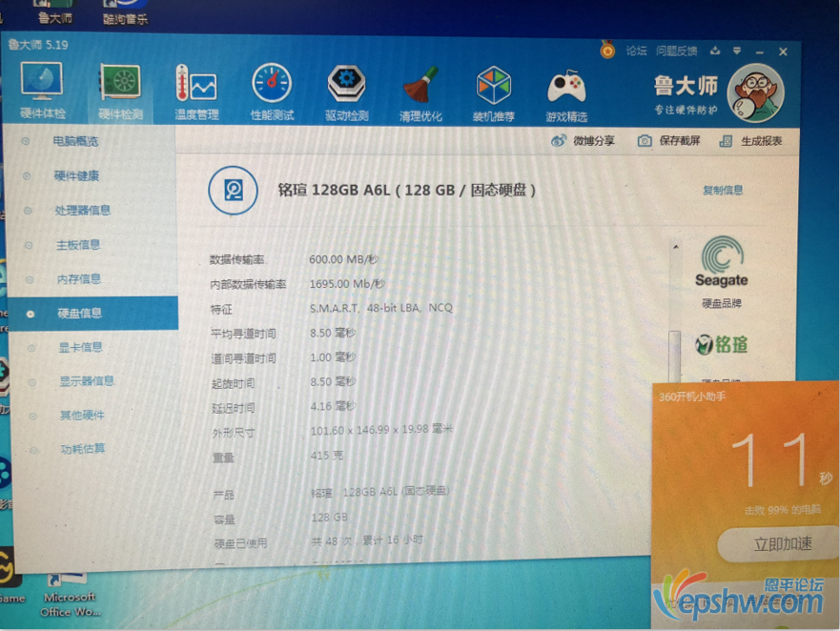Open the 论坛 forum link
This screenshot has width=840, height=631.
pyautogui.click(x=636, y=51)
